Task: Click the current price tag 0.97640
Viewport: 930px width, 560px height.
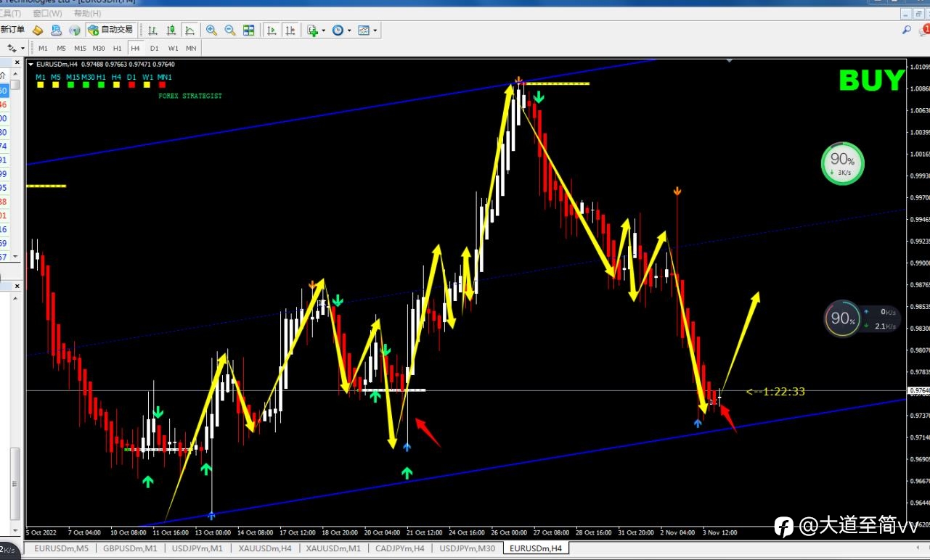Action: pos(918,390)
